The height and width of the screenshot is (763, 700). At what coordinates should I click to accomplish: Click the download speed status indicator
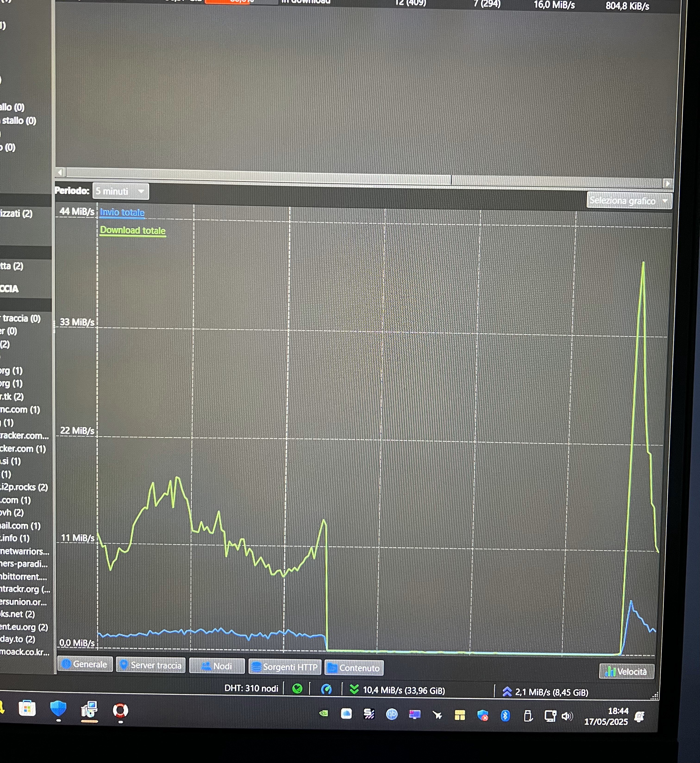(397, 690)
